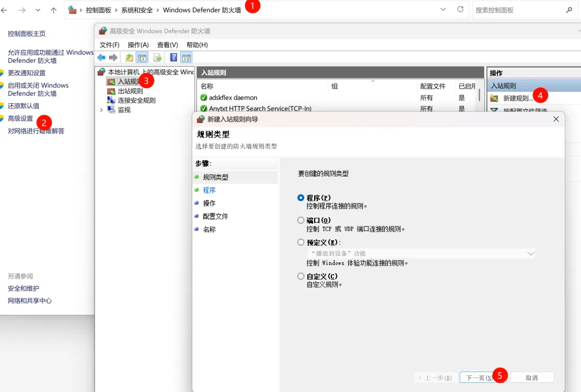Screen dimensions: 581x392
Task: Select the 配置文件 wizard step
Action: (216, 216)
